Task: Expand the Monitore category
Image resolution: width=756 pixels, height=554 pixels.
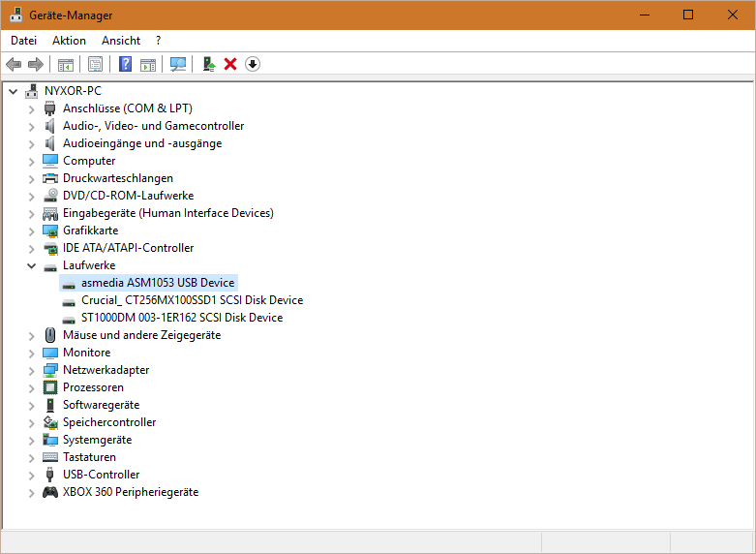Action: [x=31, y=353]
